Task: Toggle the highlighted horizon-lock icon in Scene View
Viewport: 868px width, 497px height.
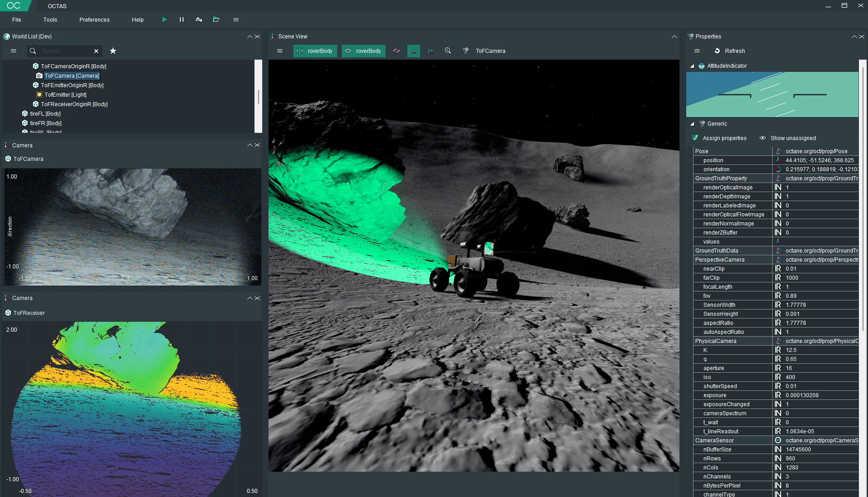Action: (x=413, y=51)
